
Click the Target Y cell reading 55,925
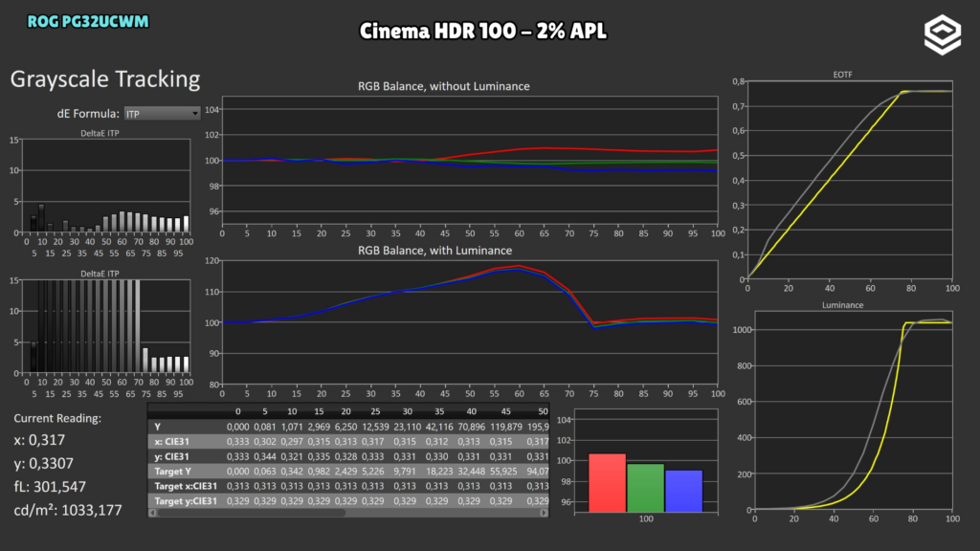pyautogui.click(x=503, y=472)
